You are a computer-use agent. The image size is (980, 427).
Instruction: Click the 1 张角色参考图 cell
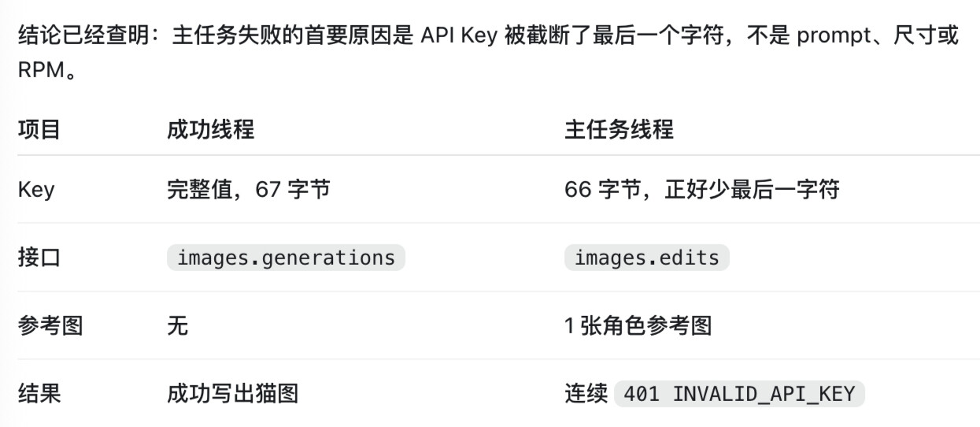click(638, 325)
